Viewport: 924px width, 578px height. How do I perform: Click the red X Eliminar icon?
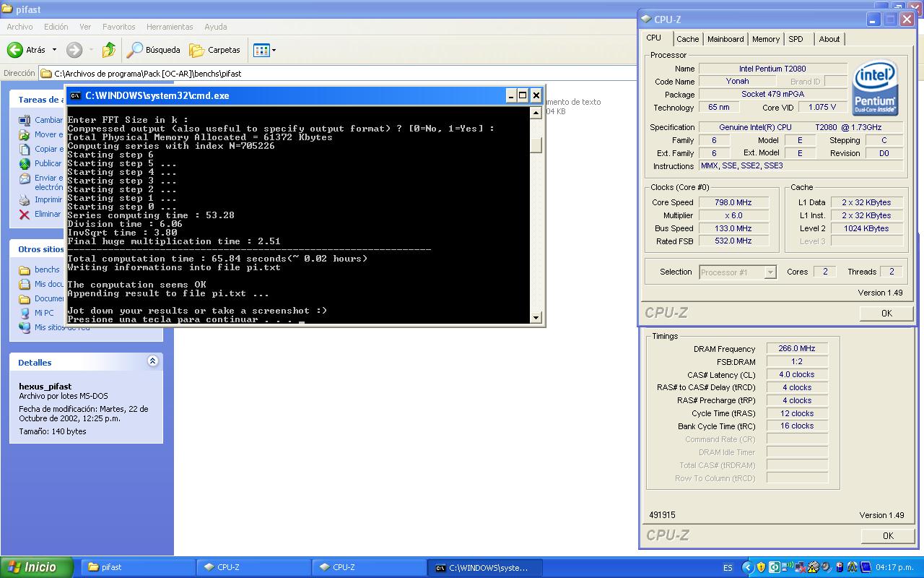point(25,214)
